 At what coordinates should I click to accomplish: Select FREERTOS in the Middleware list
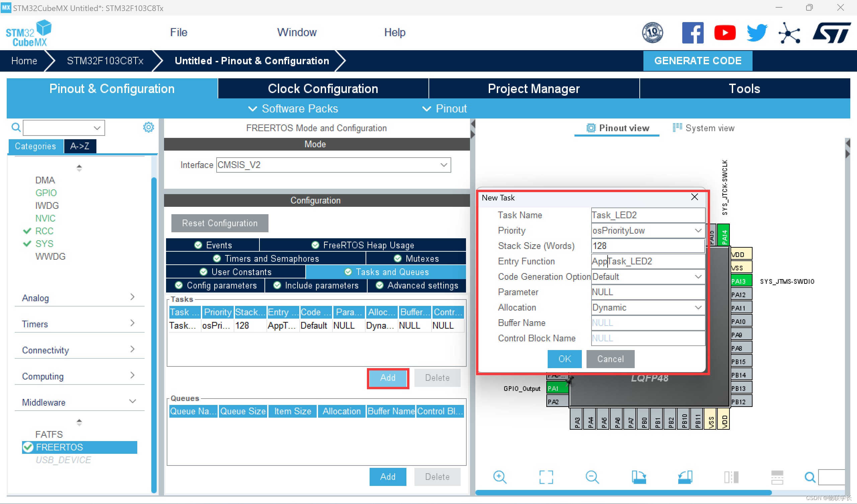click(x=80, y=447)
